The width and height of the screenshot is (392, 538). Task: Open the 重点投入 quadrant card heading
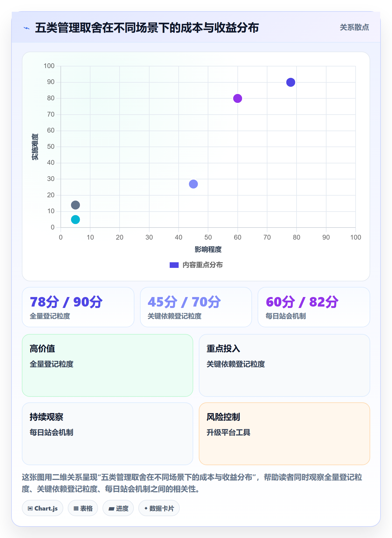coord(223,349)
